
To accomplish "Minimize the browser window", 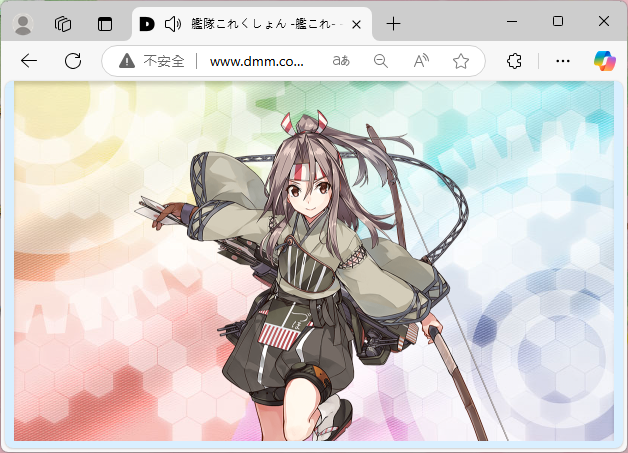I will 512,21.
